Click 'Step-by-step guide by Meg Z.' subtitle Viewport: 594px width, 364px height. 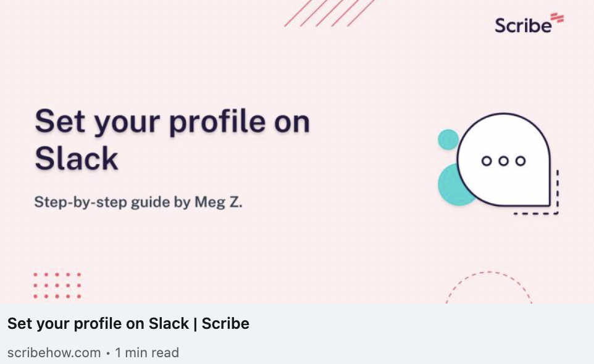pos(138,202)
